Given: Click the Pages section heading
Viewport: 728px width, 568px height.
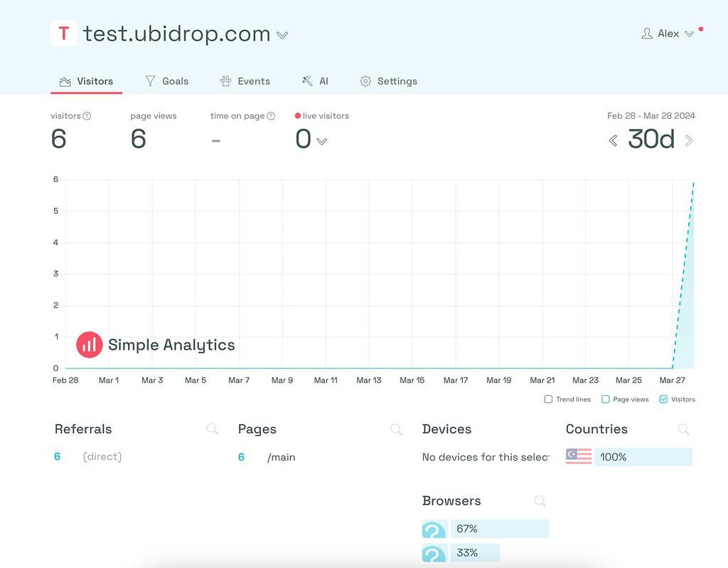Looking at the screenshot, I should pos(257,429).
